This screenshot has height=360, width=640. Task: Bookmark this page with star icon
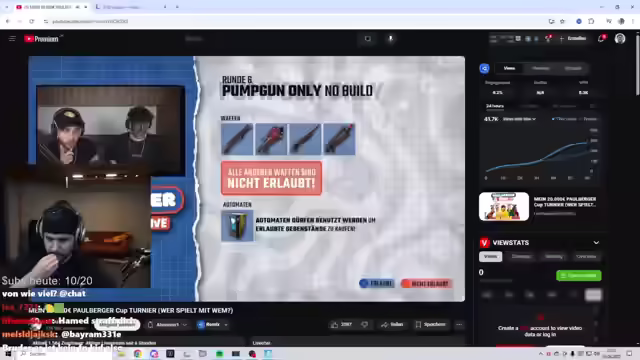point(562,21)
